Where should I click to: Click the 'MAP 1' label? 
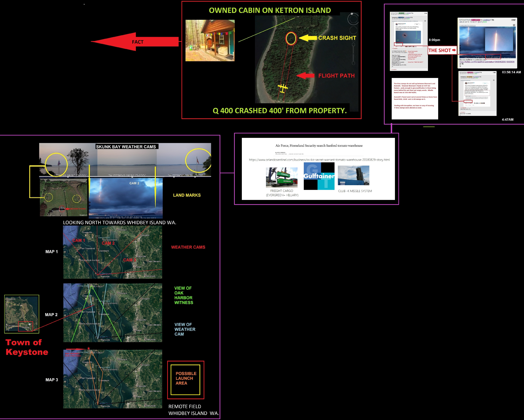(52, 252)
